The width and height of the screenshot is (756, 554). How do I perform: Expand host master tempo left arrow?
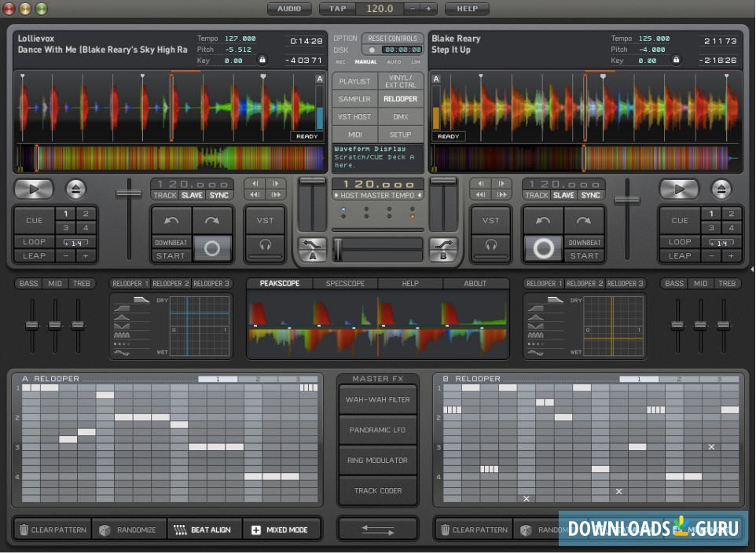(336, 195)
